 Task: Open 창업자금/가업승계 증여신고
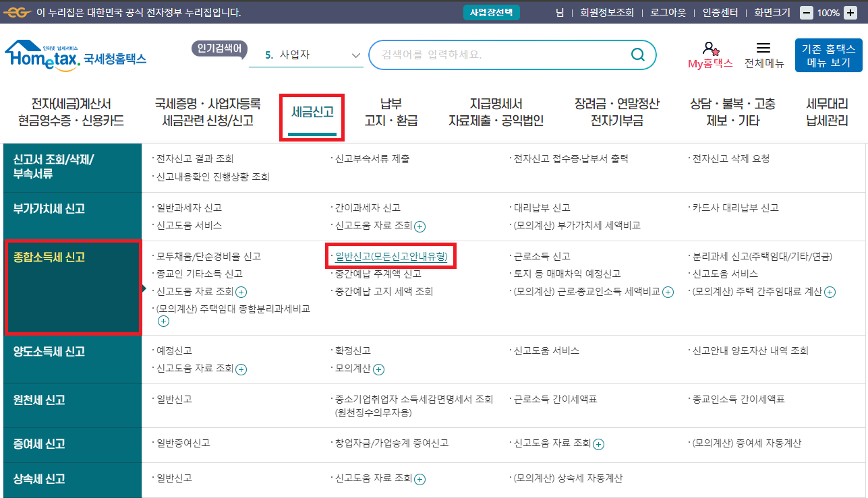[x=392, y=443]
